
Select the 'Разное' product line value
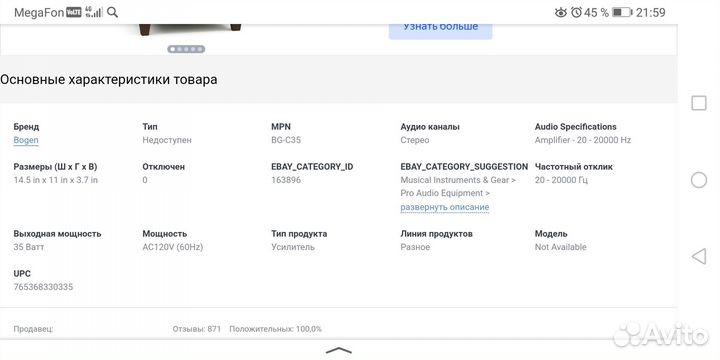(x=415, y=247)
